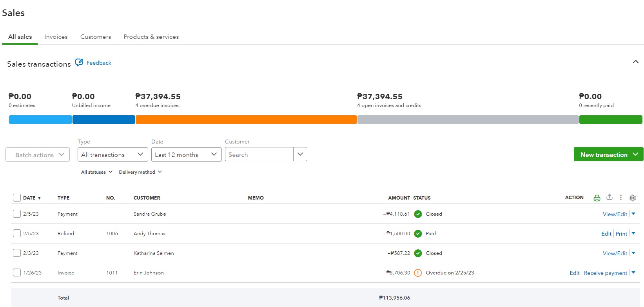Switch to the Invoices tab
The width and height of the screenshot is (644, 307).
tap(56, 37)
